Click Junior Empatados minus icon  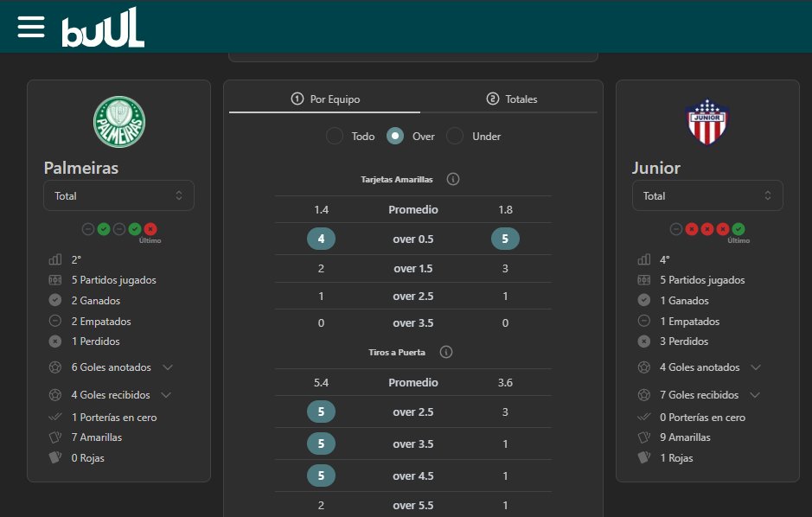pyautogui.click(x=643, y=321)
